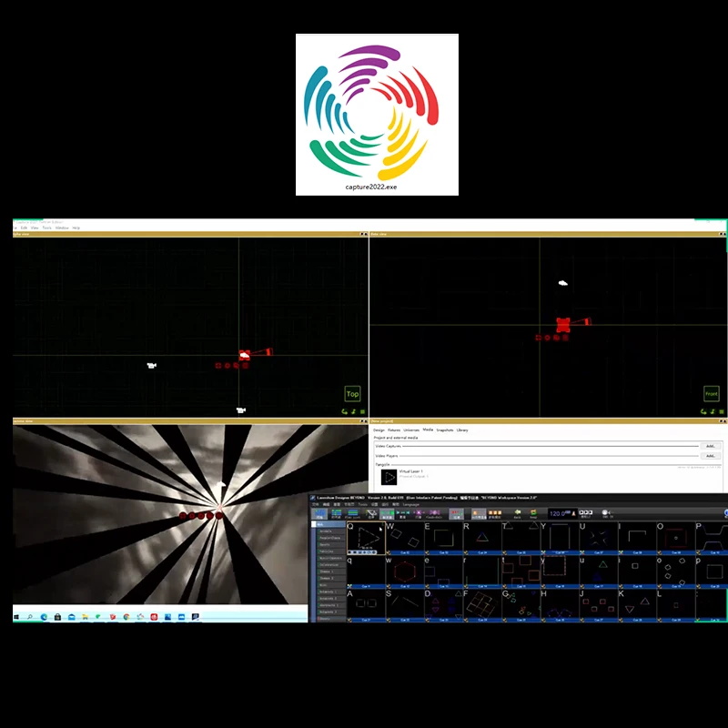Trigger cue R colored triangle
This screenshot has width=728, height=728.
(482, 537)
